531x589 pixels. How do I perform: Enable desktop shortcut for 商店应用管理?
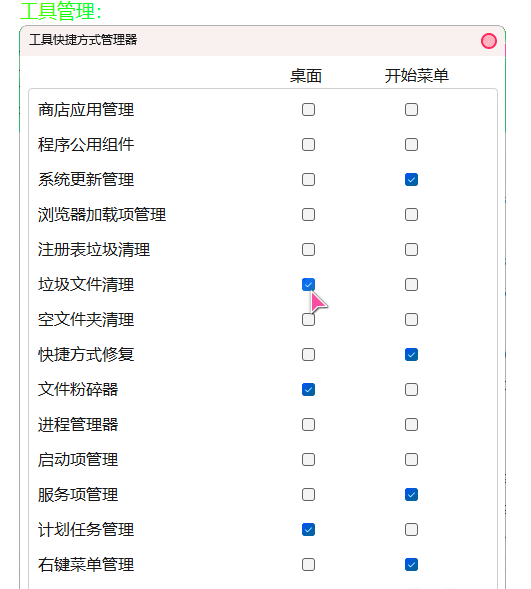click(x=308, y=110)
